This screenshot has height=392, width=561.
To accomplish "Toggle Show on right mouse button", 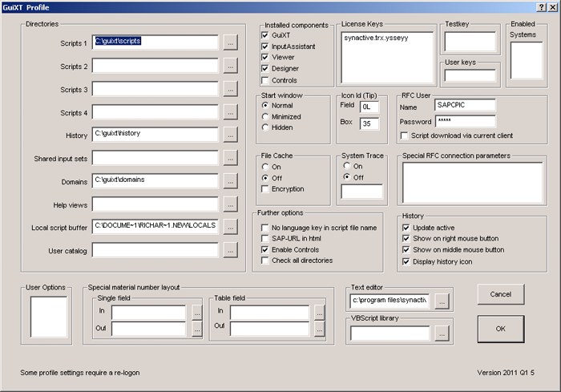I will [x=406, y=238].
